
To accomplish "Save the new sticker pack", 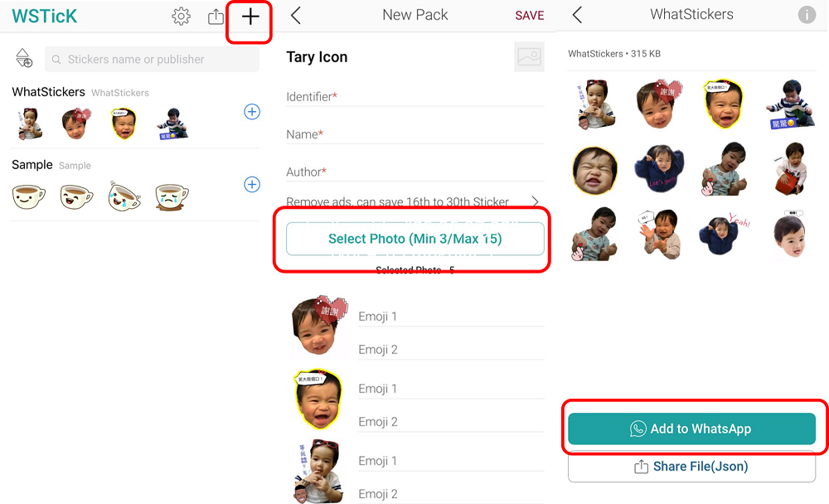I will [x=529, y=15].
